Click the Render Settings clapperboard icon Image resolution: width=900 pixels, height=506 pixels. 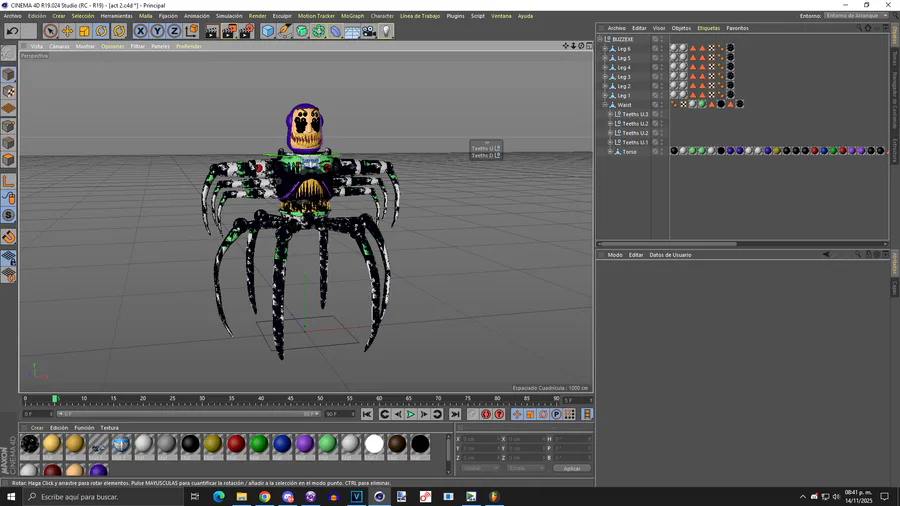245,31
